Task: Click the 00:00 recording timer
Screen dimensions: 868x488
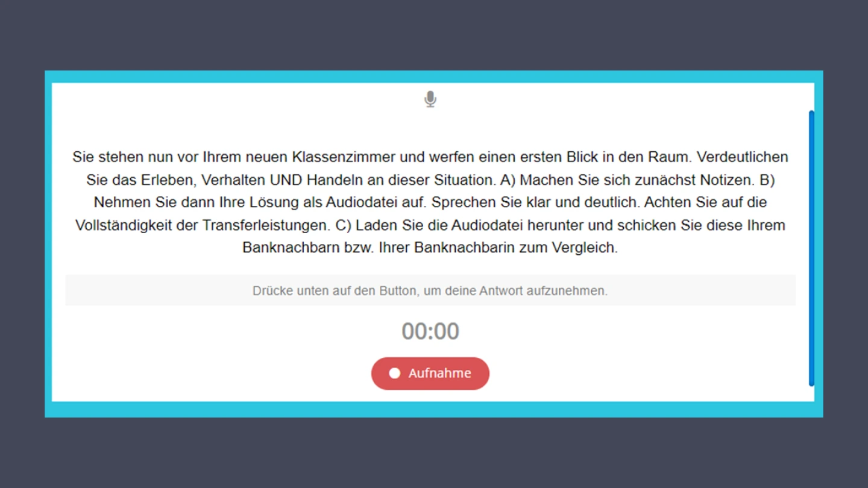Action: click(430, 331)
